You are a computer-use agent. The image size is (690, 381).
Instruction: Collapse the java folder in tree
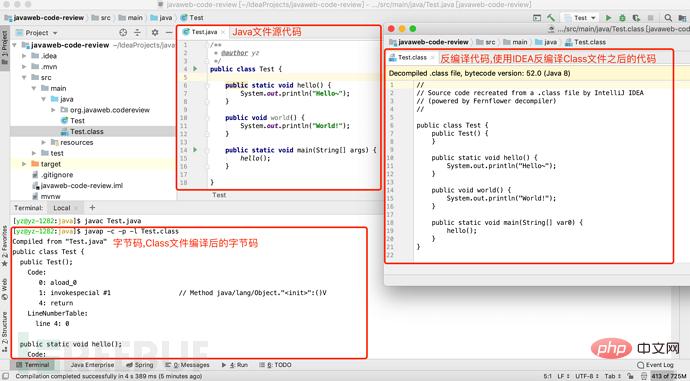(x=44, y=99)
